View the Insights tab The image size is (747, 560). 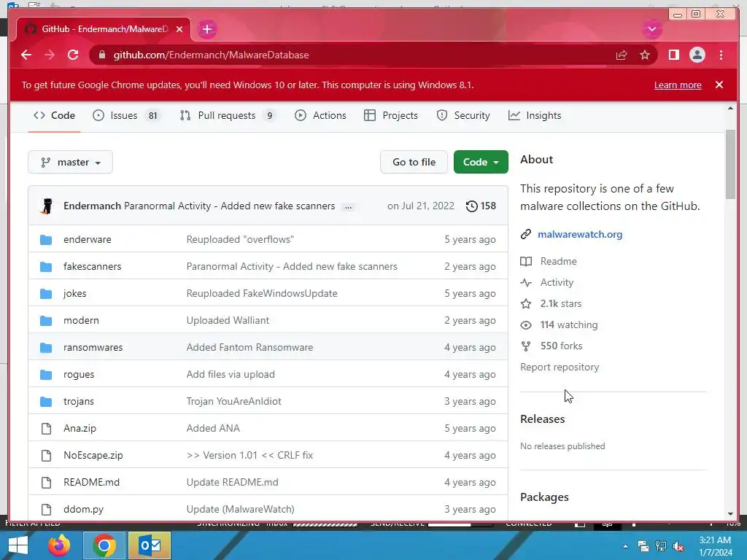click(535, 115)
